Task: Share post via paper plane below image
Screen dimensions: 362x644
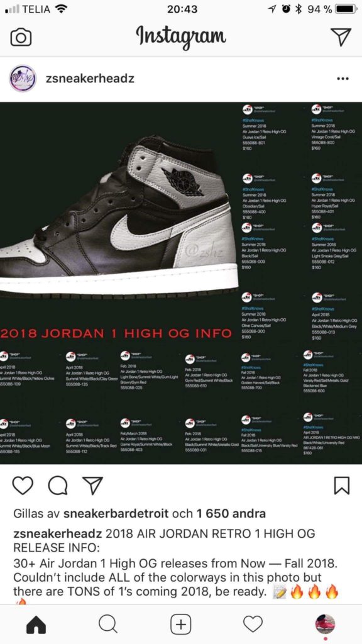Action: (x=93, y=486)
